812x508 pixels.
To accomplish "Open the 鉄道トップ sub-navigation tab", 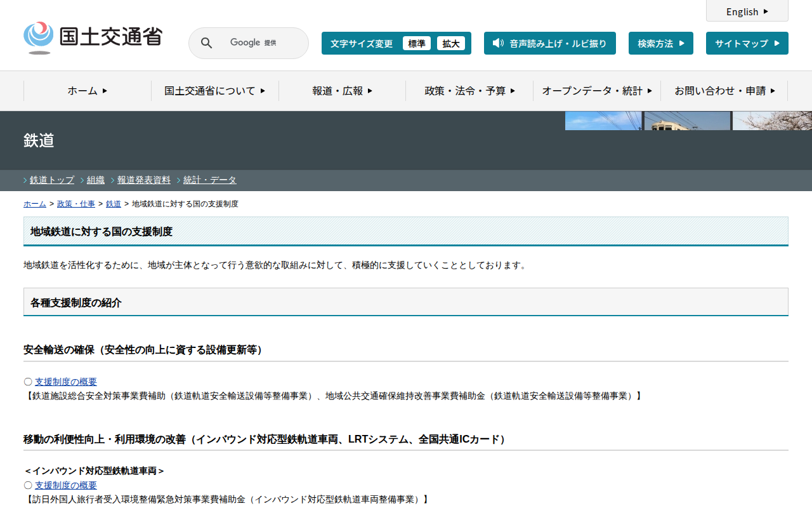I will (52, 180).
